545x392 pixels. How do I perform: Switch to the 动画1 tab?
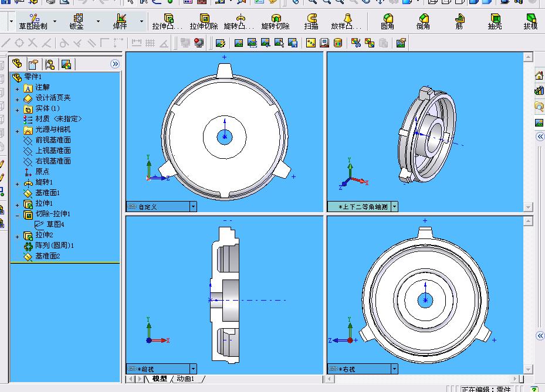click(185, 379)
